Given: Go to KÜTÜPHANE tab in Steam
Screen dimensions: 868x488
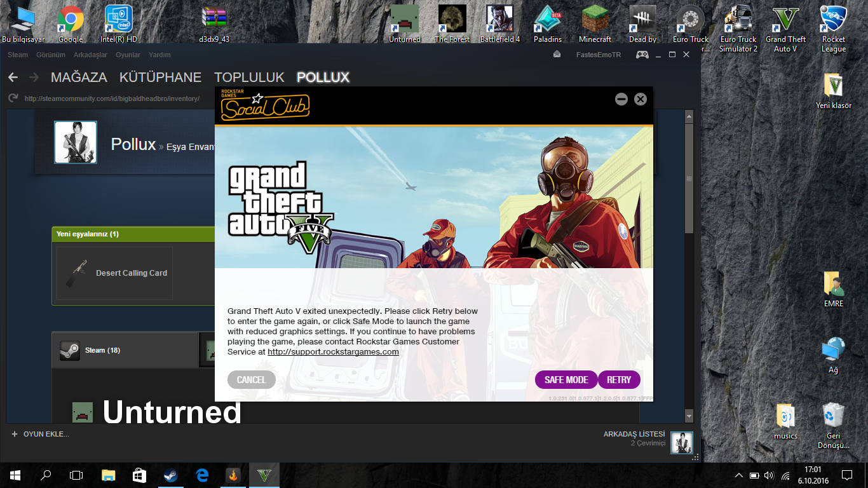Looking at the screenshot, I should point(160,78).
